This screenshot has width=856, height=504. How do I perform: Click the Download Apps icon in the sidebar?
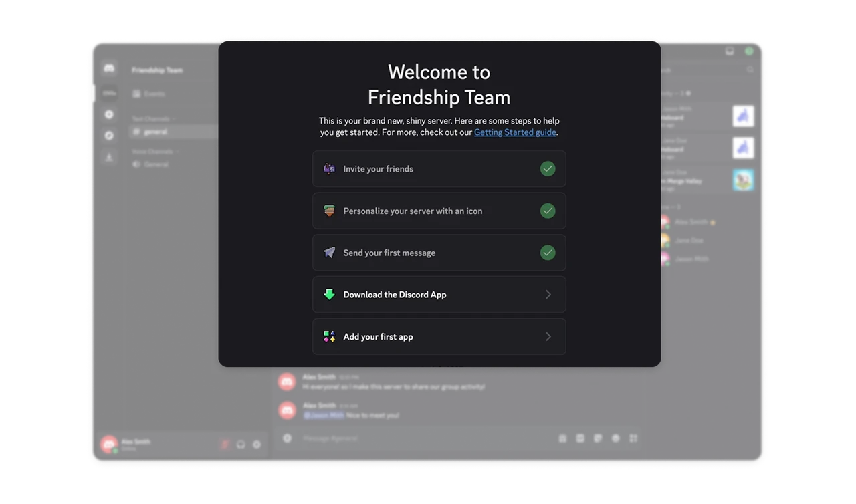point(109,157)
